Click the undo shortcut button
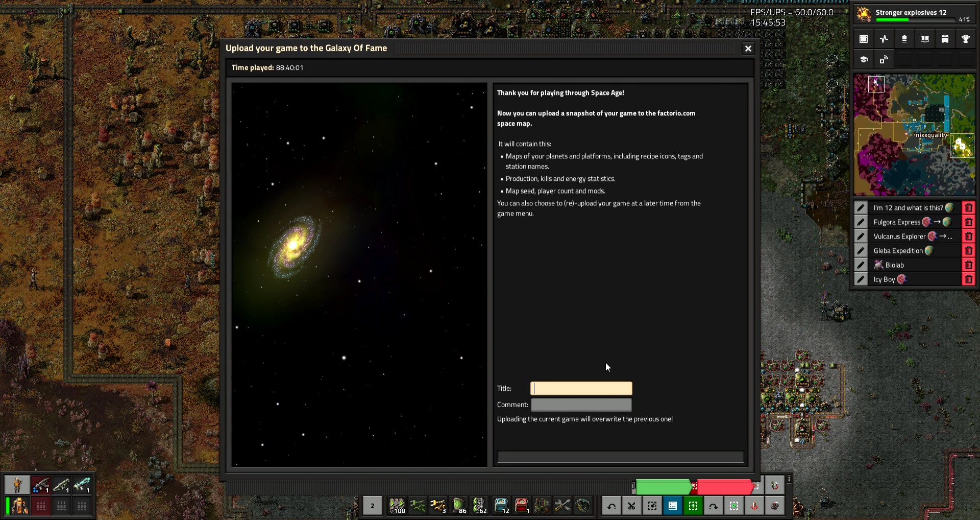980x520 pixels. [611, 506]
